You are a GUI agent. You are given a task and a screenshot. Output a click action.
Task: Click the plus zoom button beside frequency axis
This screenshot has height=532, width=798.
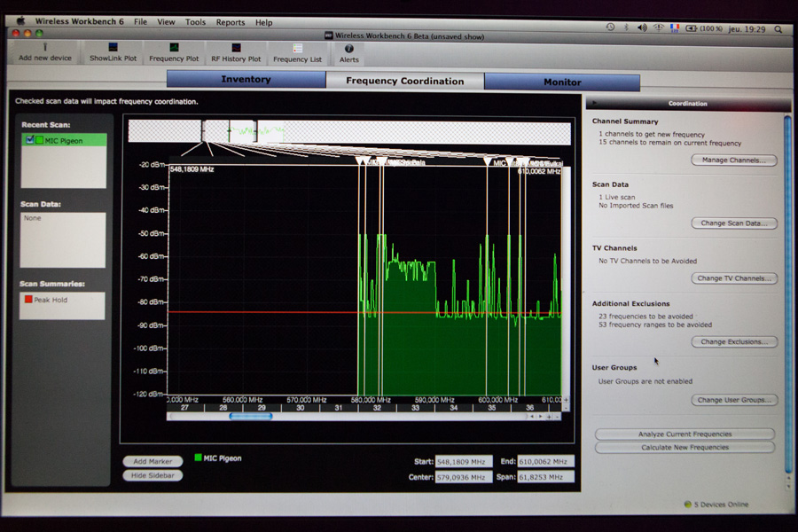click(x=566, y=400)
